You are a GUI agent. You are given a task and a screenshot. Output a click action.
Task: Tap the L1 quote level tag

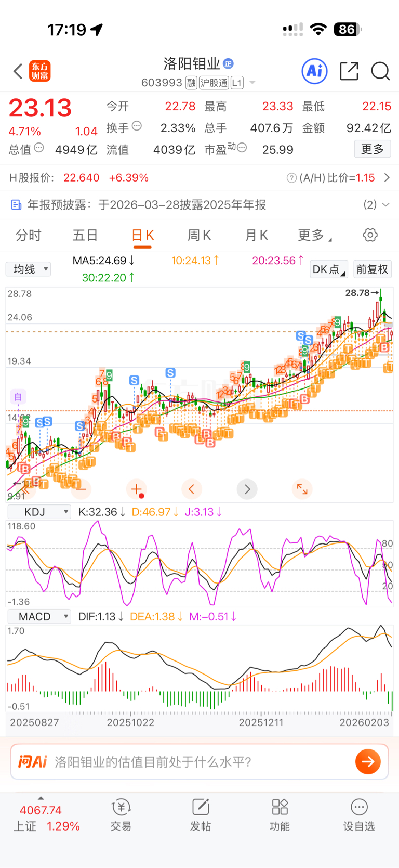[237, 83]
